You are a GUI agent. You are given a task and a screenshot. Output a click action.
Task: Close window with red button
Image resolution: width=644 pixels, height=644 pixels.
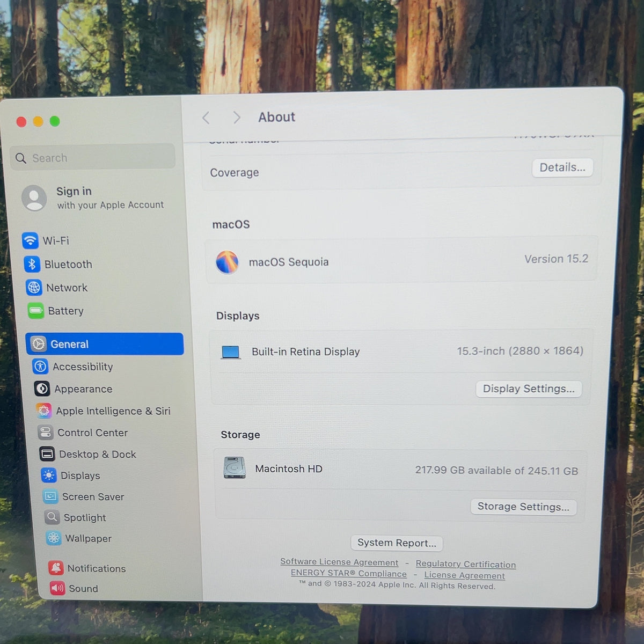click(21, 122)
